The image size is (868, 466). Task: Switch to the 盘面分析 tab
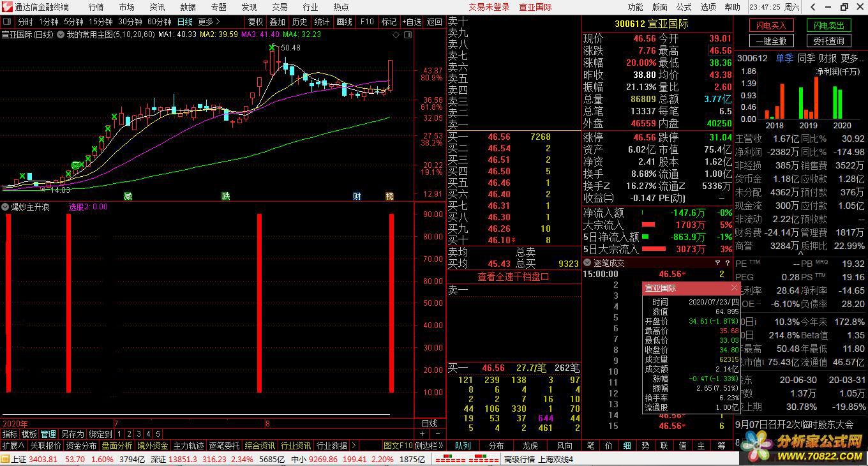(117, 446)
